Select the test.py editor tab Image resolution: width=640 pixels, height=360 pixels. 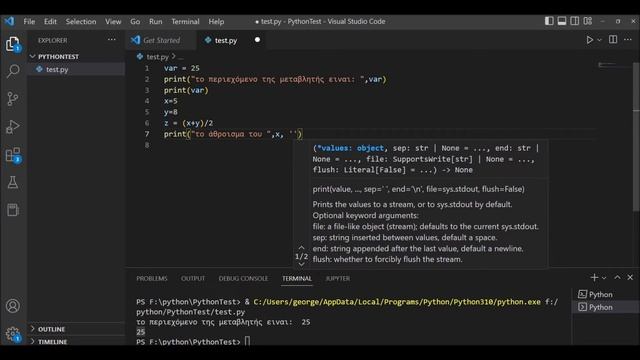point(226,40)
